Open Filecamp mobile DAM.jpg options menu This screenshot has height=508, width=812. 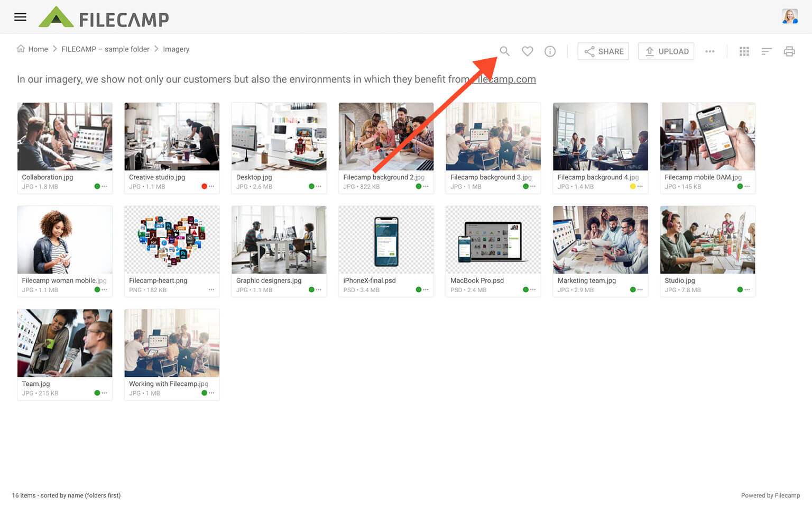coord(747,186)
